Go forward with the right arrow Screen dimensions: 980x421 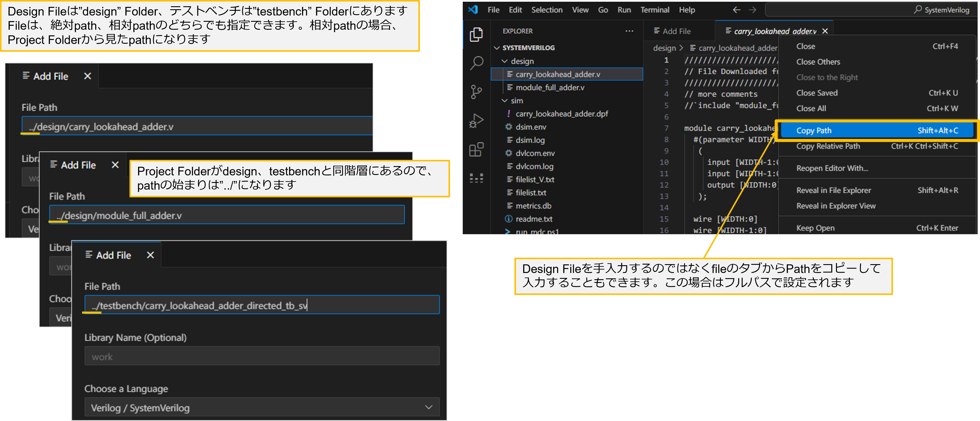click(x=752, y=10)
